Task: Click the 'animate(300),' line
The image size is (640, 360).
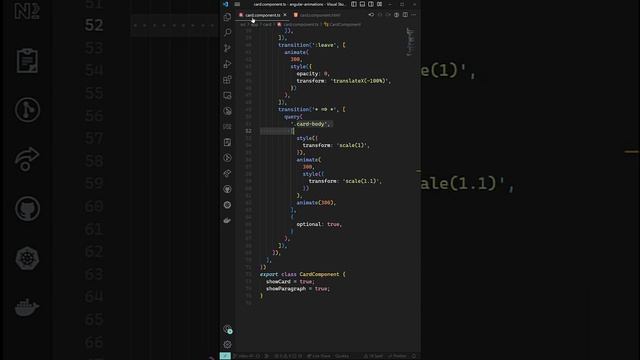Action: (x=316, y=202)
